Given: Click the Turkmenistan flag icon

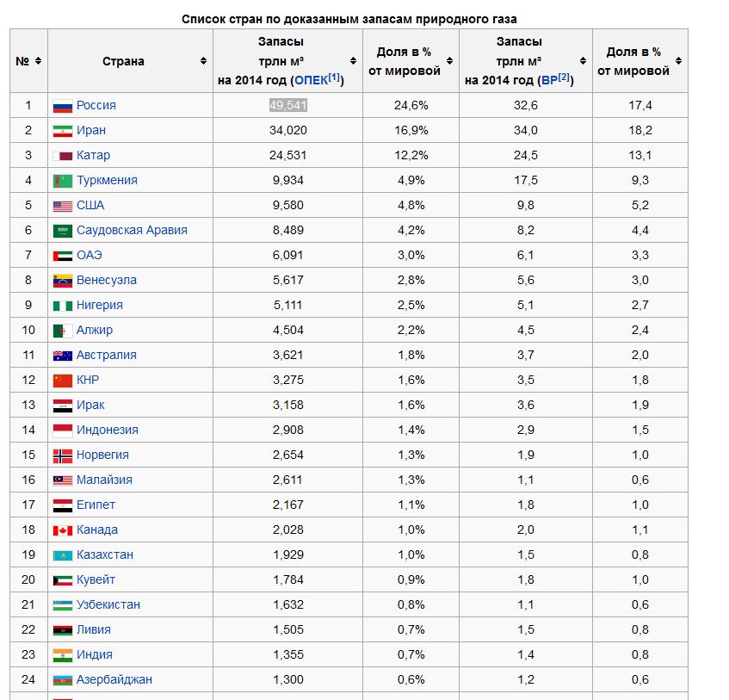Looking at the screenshot, I should 62,181.
